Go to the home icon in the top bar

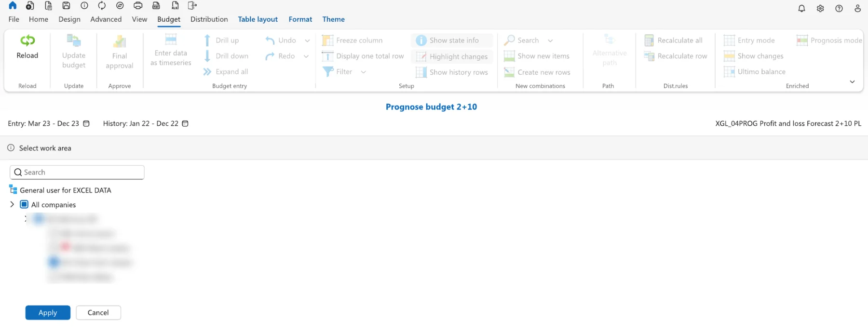coord(13,6)
